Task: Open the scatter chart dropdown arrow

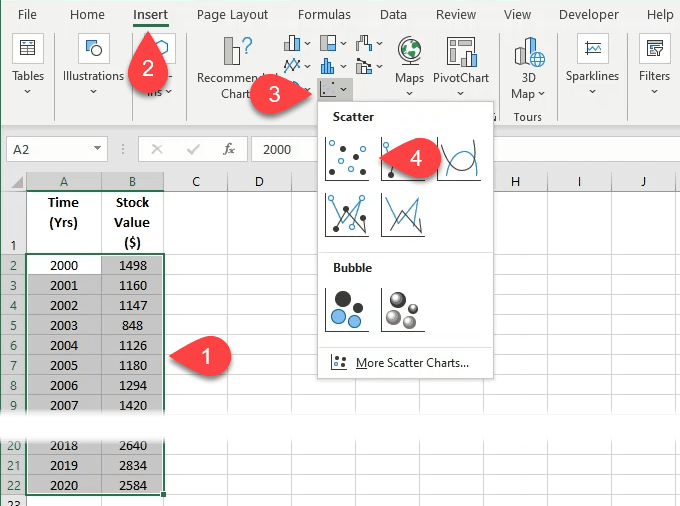Action: (344, 89)
